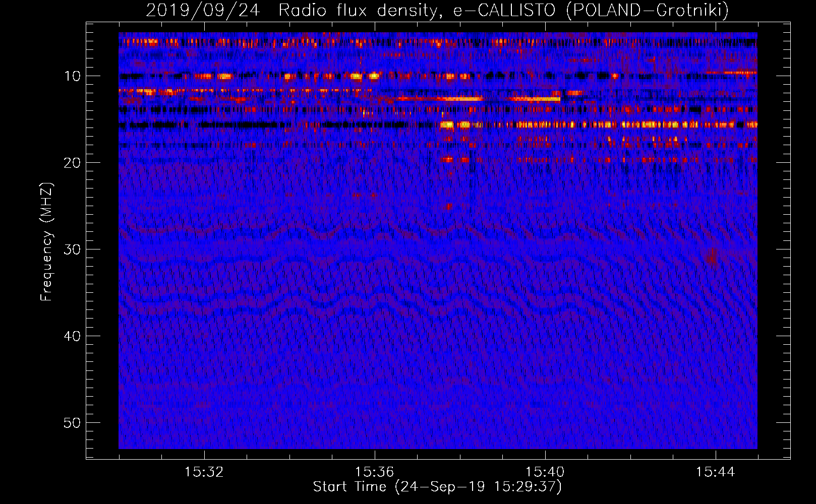Click the time tick label '15:36'
This screenshot has height=504, width=816.
374,472
